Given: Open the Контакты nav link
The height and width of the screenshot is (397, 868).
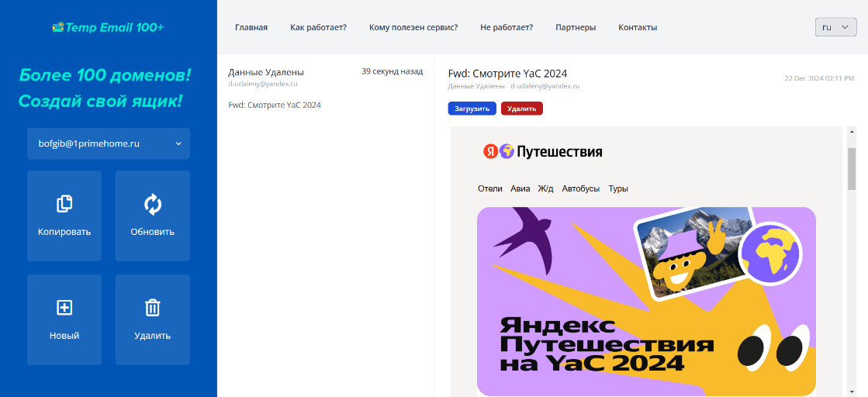Looking at the screenshot, I should [x=638, y=27].
